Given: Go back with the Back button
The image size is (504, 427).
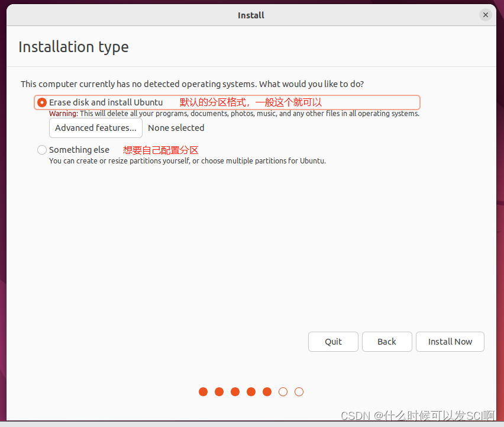Looking at the screenshot, I should (387, 342).
